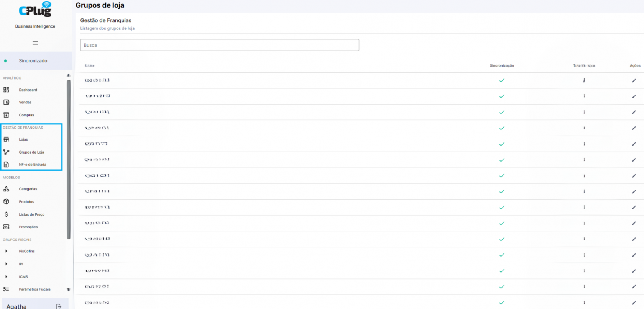The height and width of the screenshot is (309, 644).
Task: Focus the Busca search field
Action: coord(220,45)
